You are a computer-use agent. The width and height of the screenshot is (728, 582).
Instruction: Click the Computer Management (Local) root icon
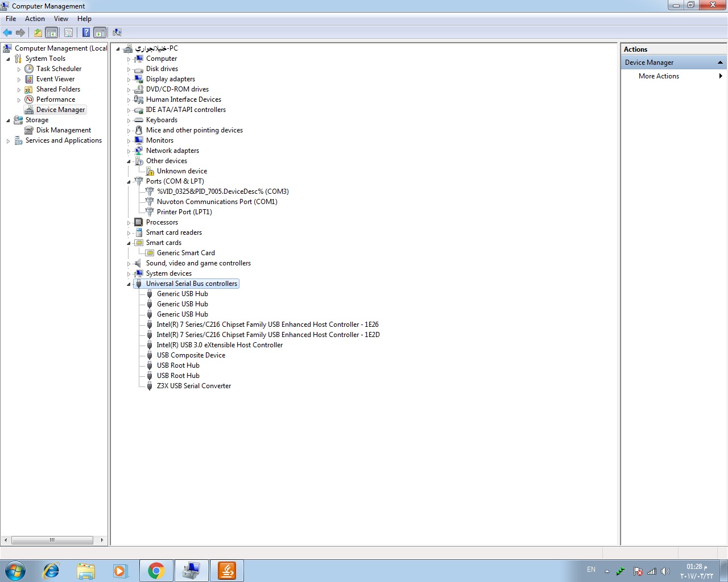(7, 48)
